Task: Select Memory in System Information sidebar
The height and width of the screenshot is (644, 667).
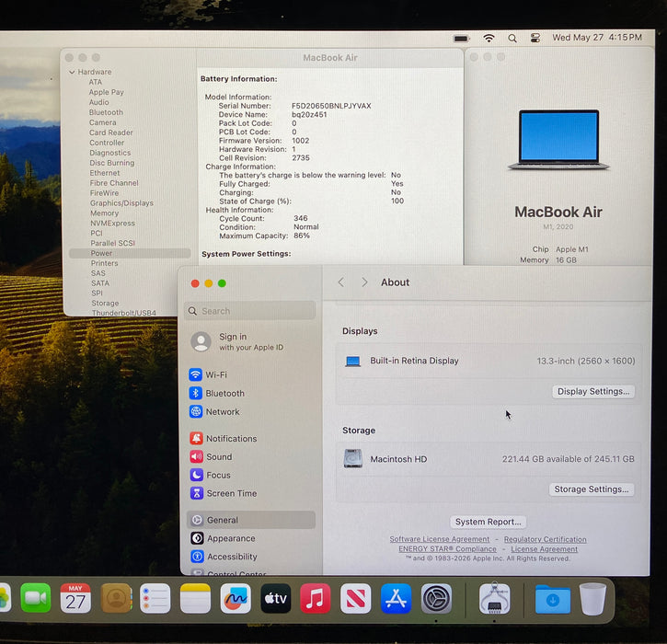Action: point(104,213)
